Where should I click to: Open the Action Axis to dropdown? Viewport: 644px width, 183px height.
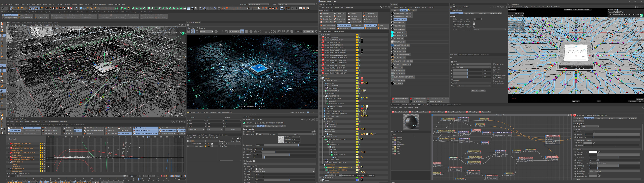pyautogui.click(x=473, y=64)
